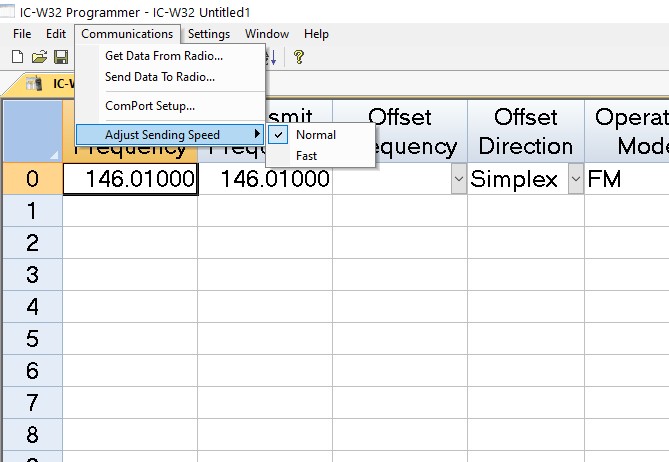Click the Save floppy disk icon
Viewport: 669px width, 462px height.
61,57
